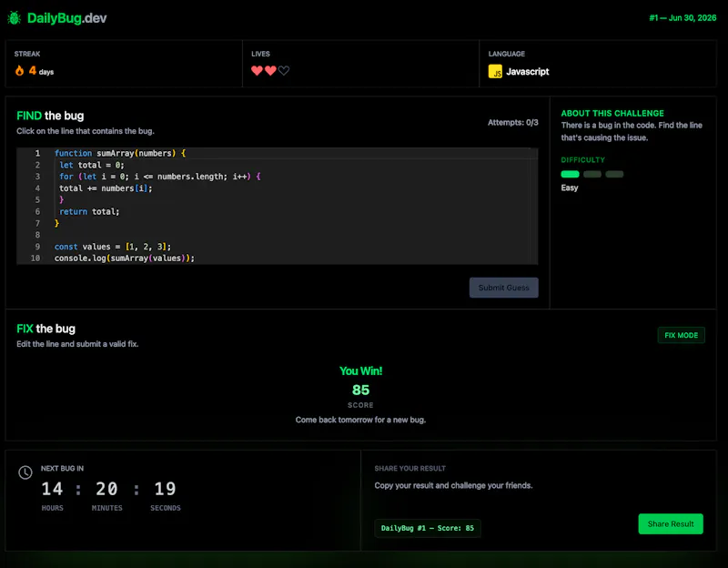Click the ABOUT THIS CHALLENGE heading
Image resolution: width=728 pixels, height=568 pixels.
(x=612, y=113)
